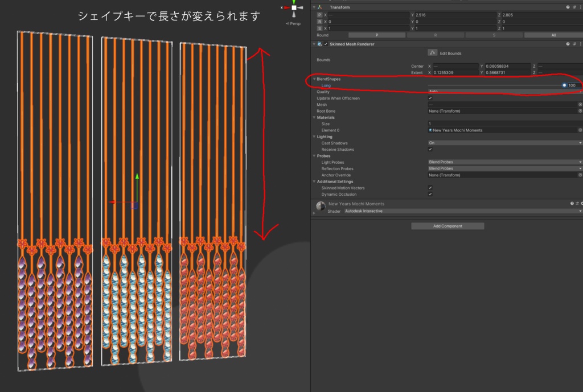Click the Long blendshape label
Screen dimensions: 583x392
coord(326,85)
